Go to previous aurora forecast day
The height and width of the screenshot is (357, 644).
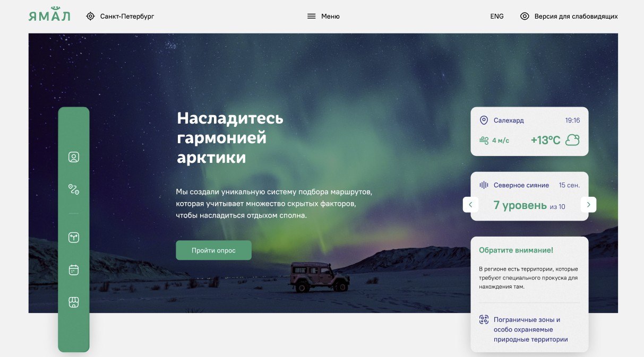[x=470, y=205]
